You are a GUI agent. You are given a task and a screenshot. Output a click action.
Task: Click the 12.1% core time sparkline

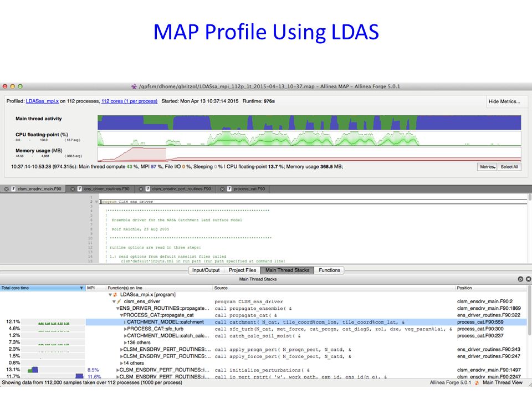54,323
